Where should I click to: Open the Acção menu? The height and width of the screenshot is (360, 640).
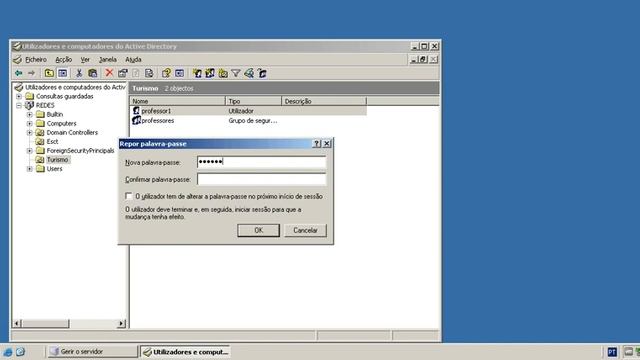coord(64,60)
